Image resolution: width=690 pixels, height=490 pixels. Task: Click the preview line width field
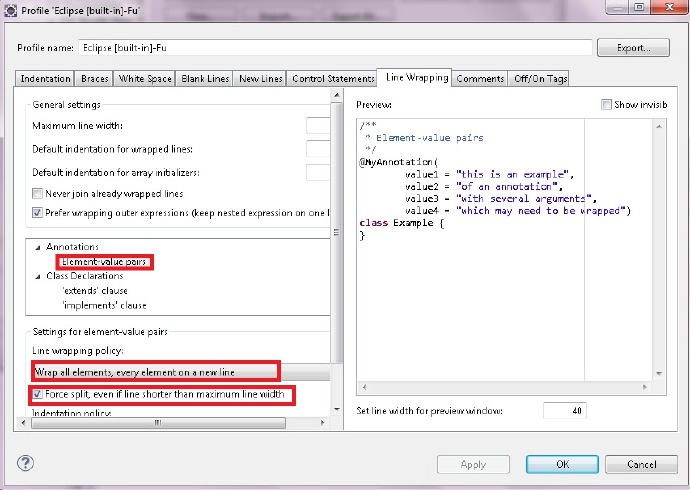565,410
